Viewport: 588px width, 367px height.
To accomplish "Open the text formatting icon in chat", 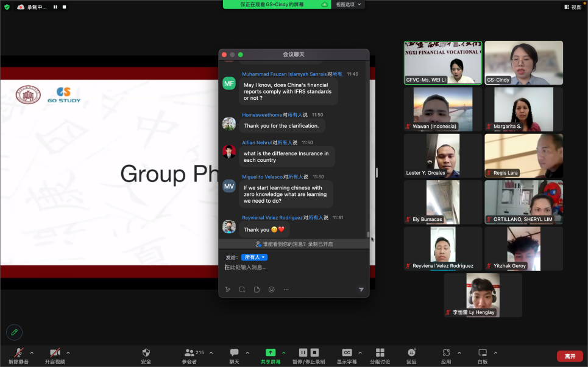I will 227,290.
